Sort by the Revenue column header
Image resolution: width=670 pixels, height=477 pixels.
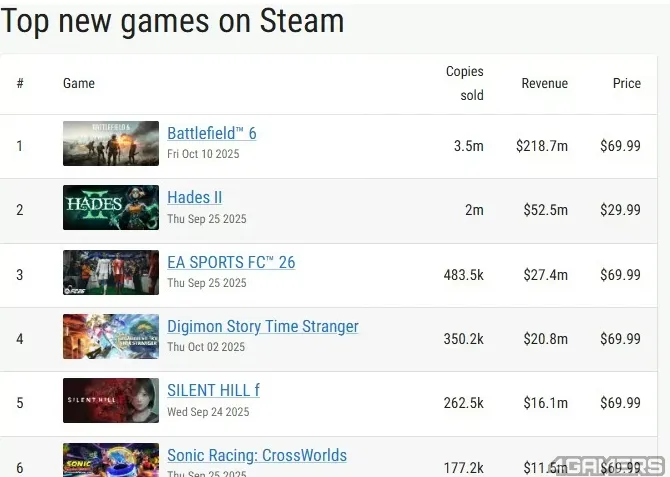click(544, 84)
